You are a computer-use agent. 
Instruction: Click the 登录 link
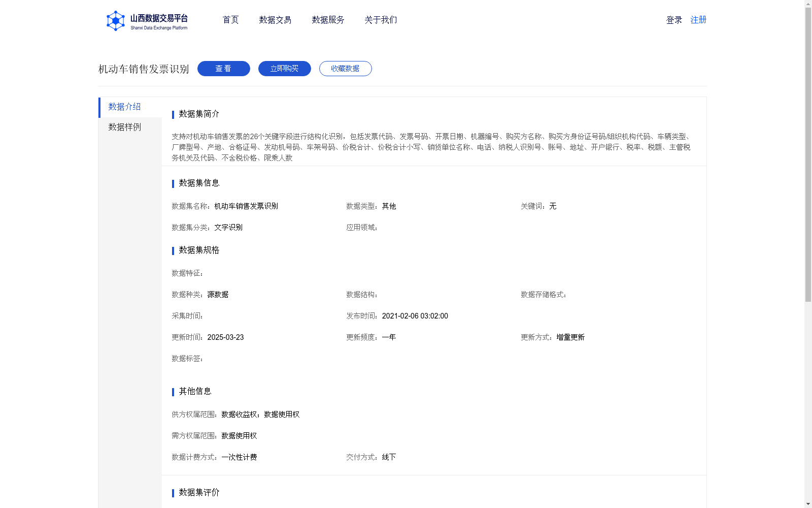tap(674, 20)
